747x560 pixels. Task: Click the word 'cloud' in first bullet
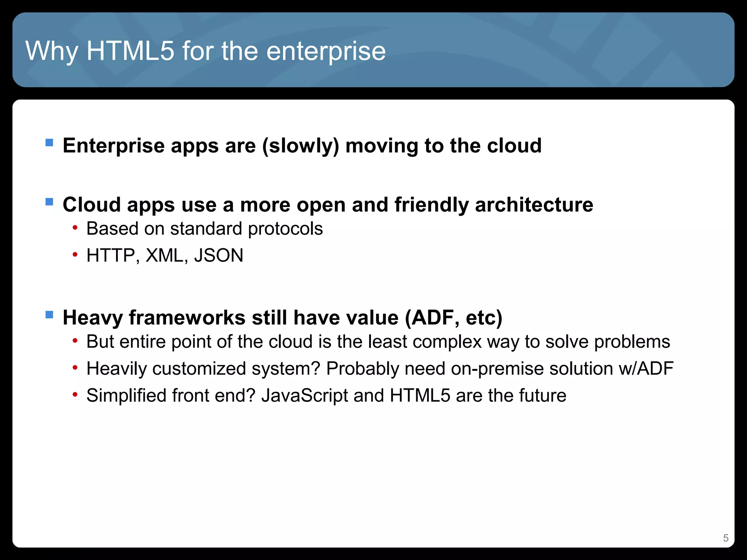pyautogui.click(x=514, y=146)
